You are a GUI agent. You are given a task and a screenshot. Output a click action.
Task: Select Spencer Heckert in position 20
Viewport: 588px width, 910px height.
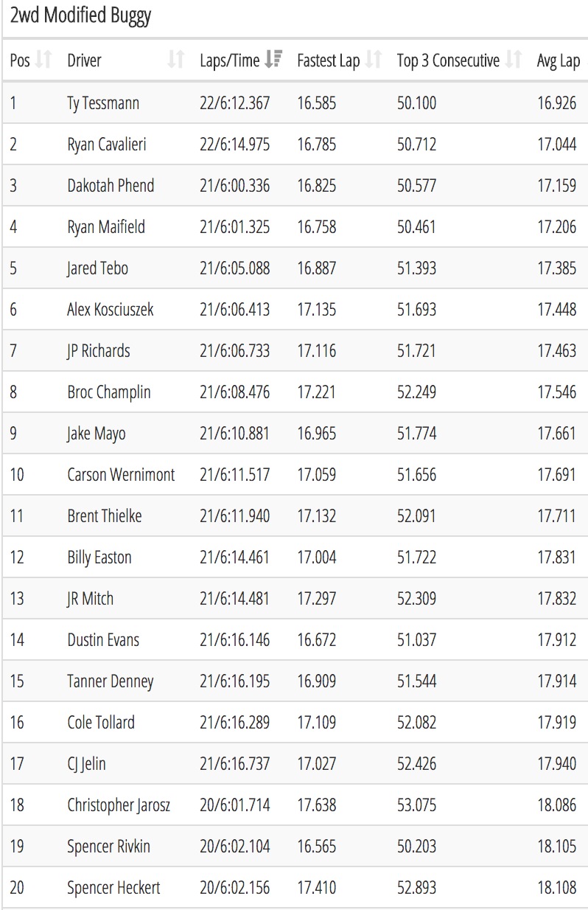point(113,887)
